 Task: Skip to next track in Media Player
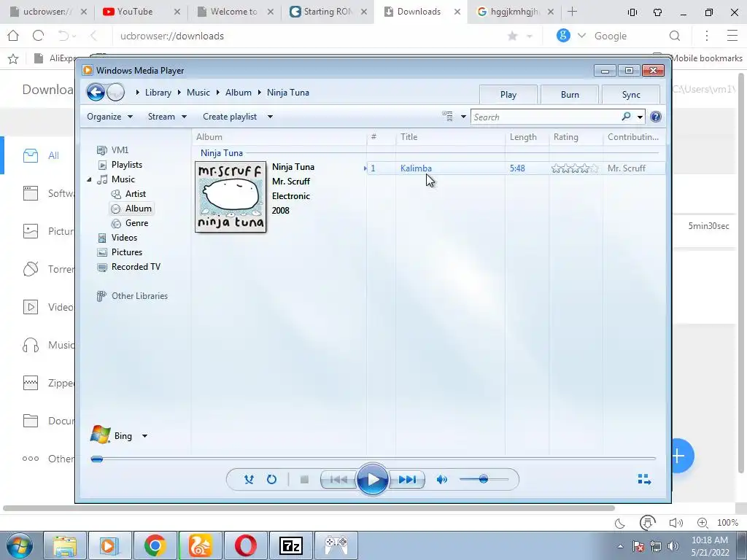pos(407,480)
